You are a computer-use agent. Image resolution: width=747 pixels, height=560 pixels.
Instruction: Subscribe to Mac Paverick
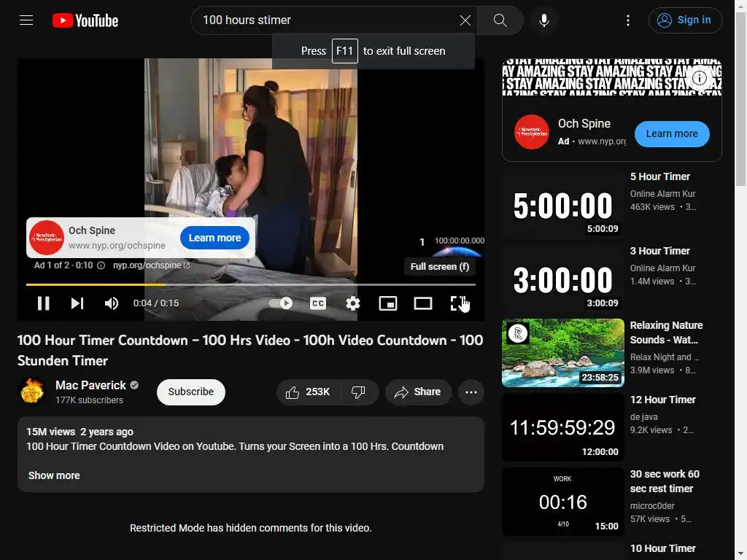tap(190, 392)
